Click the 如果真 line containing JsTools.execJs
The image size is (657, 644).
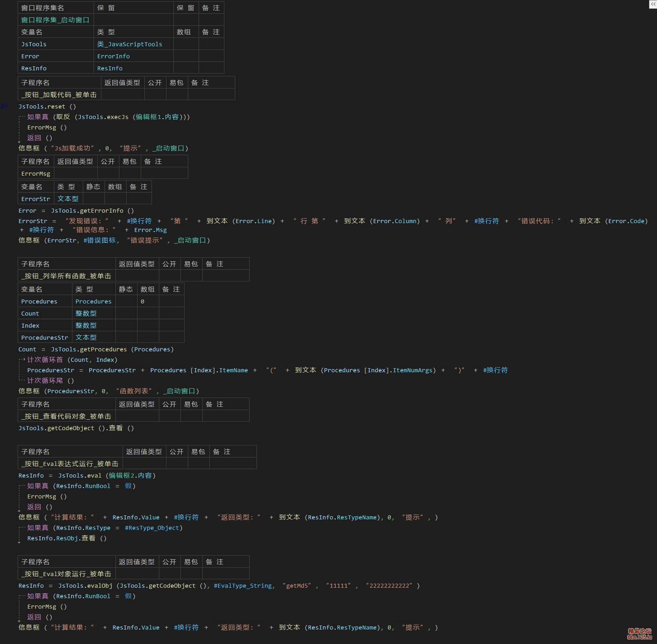click(108, 117)
